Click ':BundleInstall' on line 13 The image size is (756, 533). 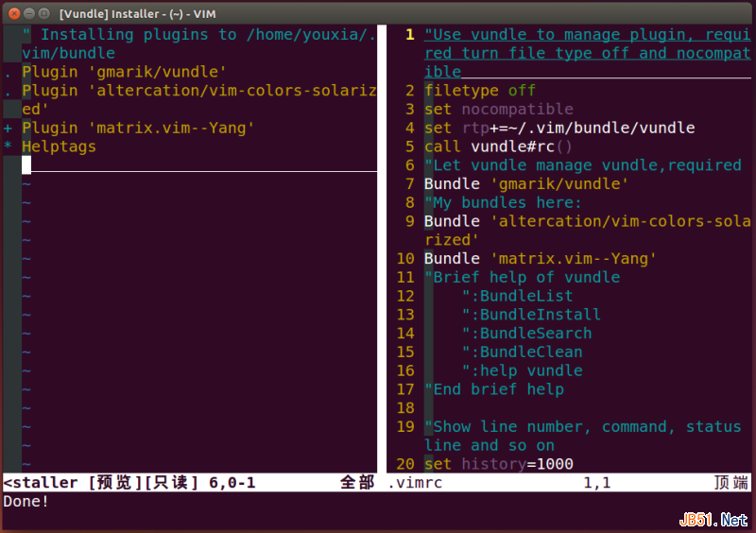pos(531,315)
